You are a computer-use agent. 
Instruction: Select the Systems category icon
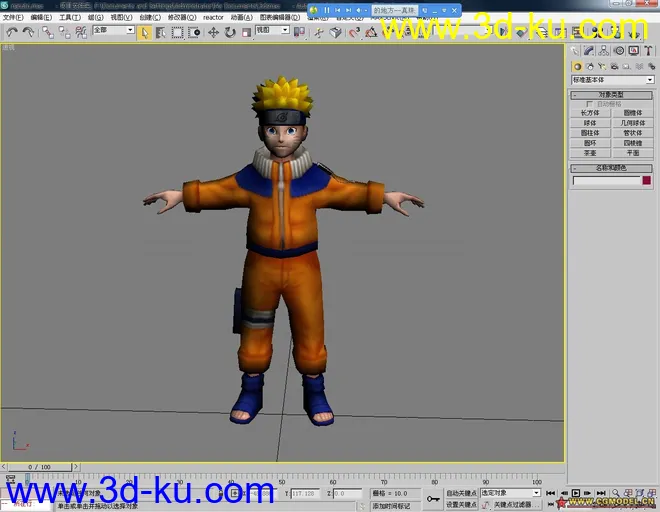(652, 67)
